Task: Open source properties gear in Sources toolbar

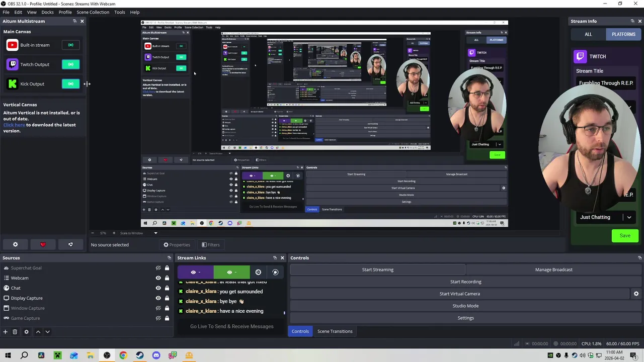Action: click(26, 332)
